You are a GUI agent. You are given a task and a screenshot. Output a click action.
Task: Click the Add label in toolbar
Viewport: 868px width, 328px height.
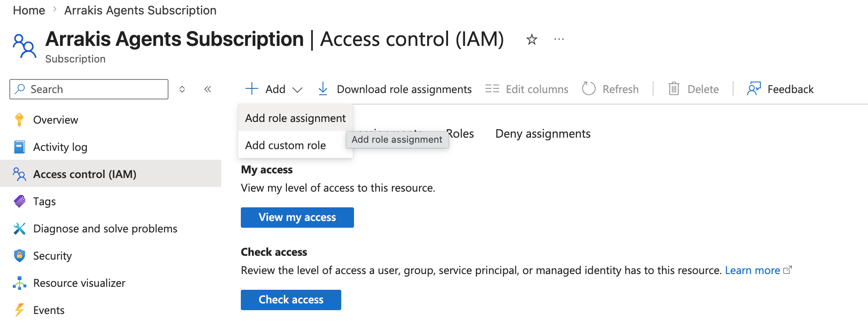click(275, 89)
